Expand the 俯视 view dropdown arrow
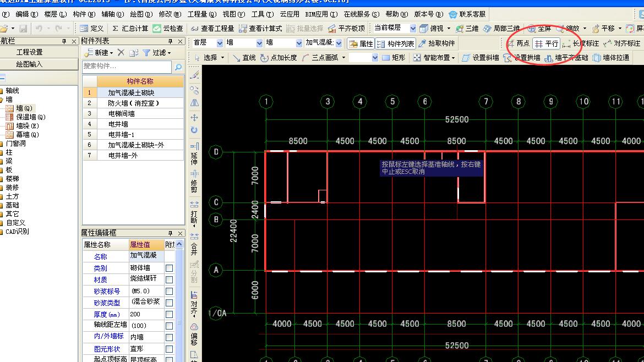Image resolution: width=644 pixels, height=362 pixels. pyautogui.click(x=449, y=28)
